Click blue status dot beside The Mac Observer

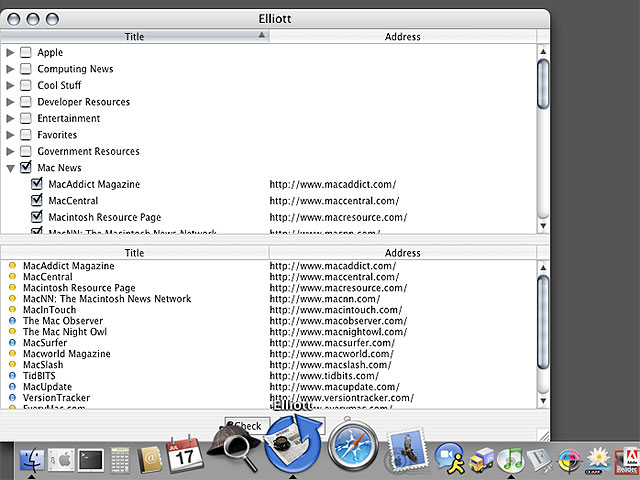(13, 321)
